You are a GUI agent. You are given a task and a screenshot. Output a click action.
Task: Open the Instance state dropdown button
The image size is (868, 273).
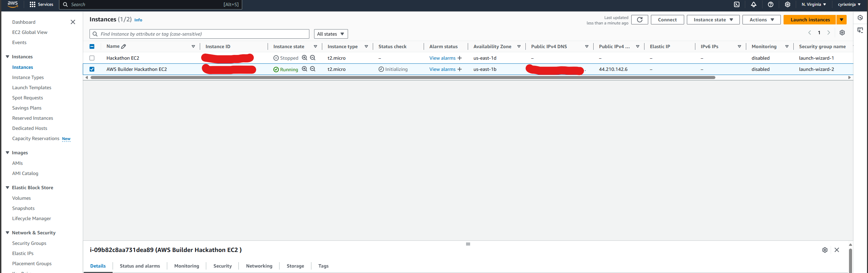tap(713, 20)
